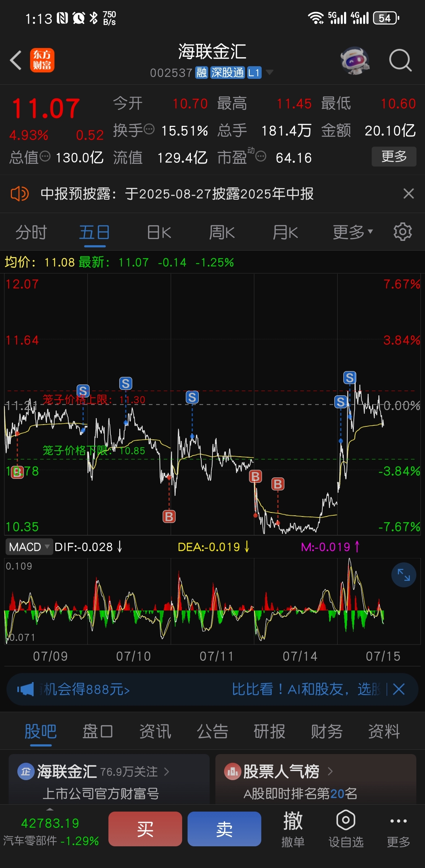Tap the 07/14 date label
This screenshot has width=425, height=868.
[300, 656]
